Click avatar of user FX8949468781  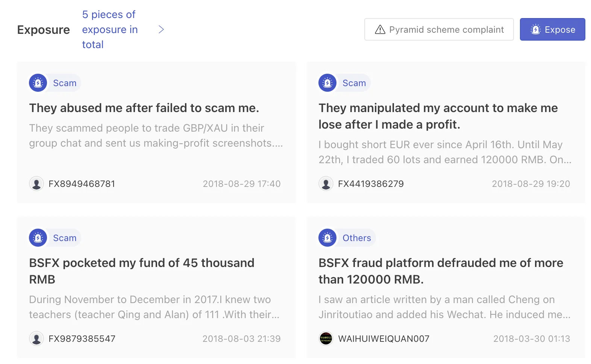[x=36, y=184]
